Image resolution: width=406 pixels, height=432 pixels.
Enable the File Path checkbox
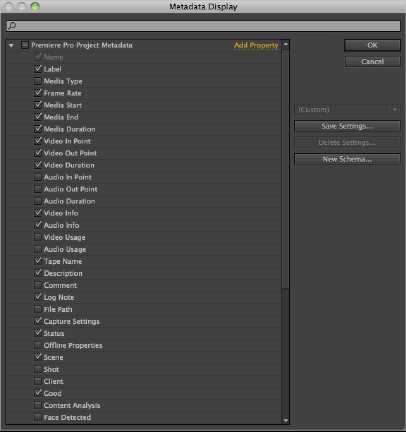pyautogui.click(x=38, y=309)
